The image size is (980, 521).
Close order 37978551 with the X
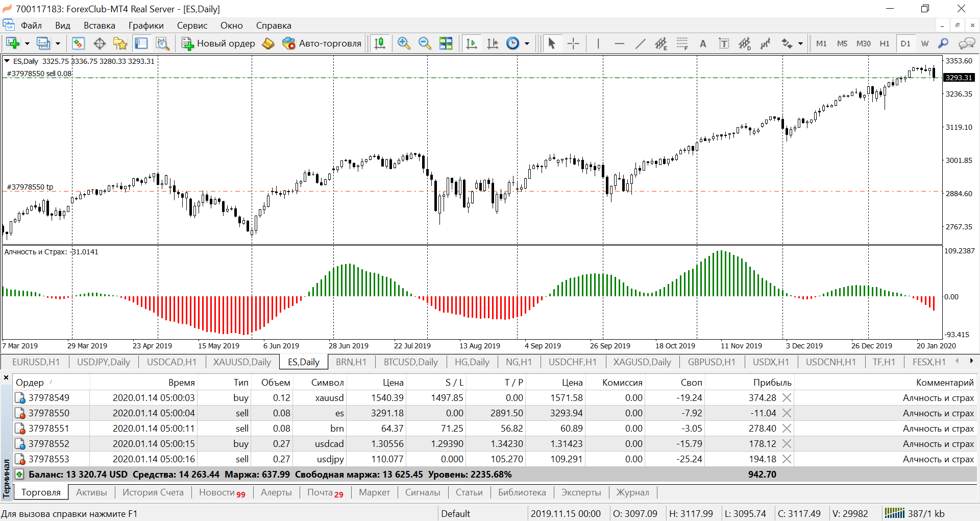tap(787, 429)
